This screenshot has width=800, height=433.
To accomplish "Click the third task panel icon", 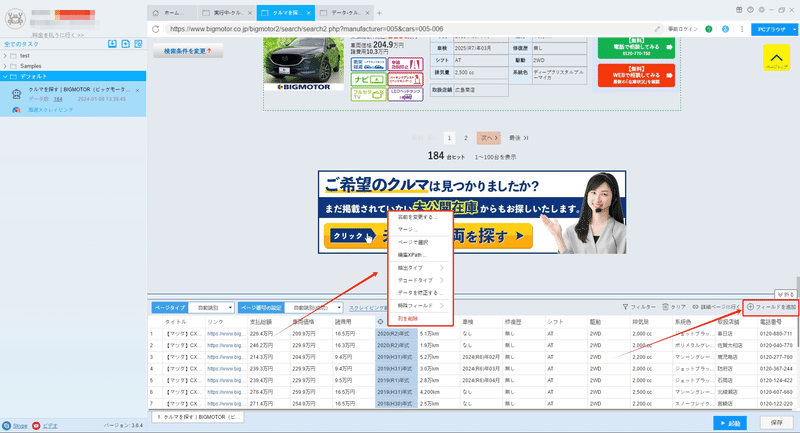I will 138,44.
